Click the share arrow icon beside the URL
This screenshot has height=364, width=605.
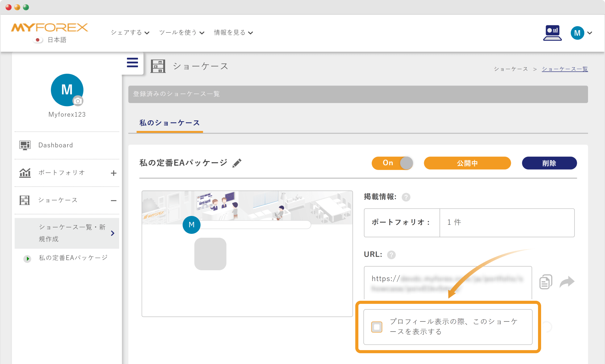pyautogui.click(x=567, y=281)
